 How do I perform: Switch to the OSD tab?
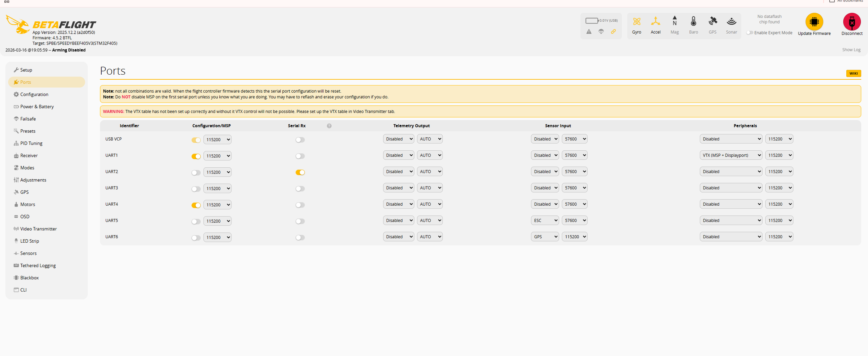point(25,217)
